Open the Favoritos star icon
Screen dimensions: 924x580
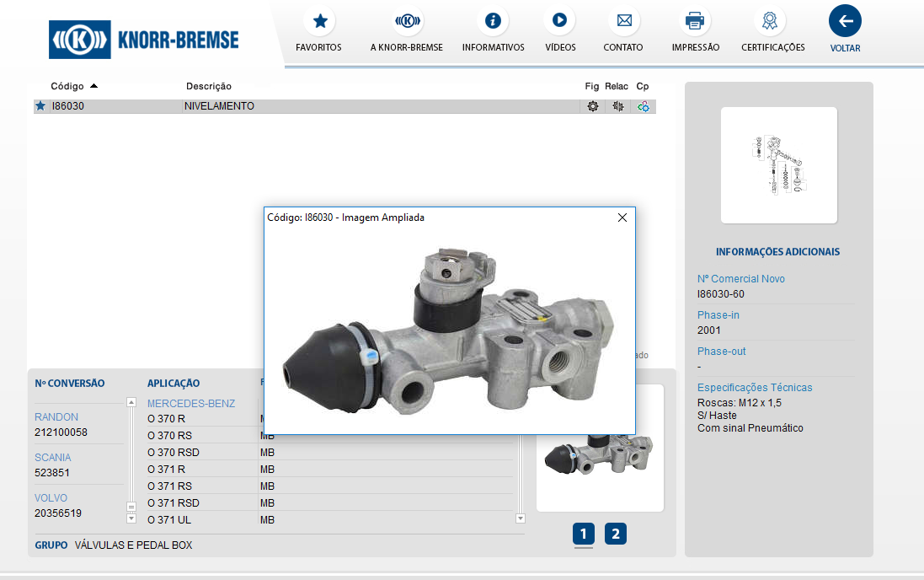tap(319, 21)
